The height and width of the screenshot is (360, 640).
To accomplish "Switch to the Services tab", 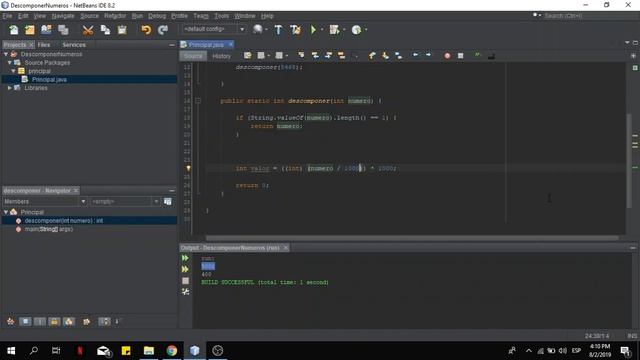I will (x=74, y=45).
